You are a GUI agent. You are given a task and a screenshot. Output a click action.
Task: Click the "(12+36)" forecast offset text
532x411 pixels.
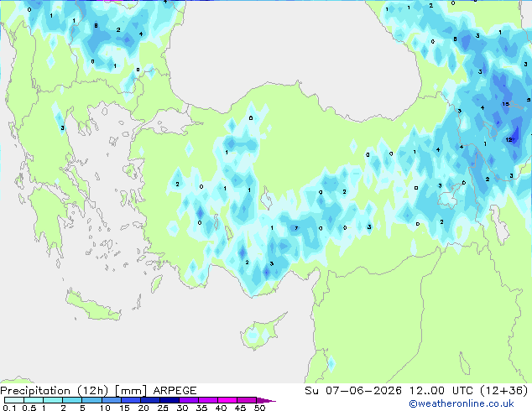coord(504,391)
